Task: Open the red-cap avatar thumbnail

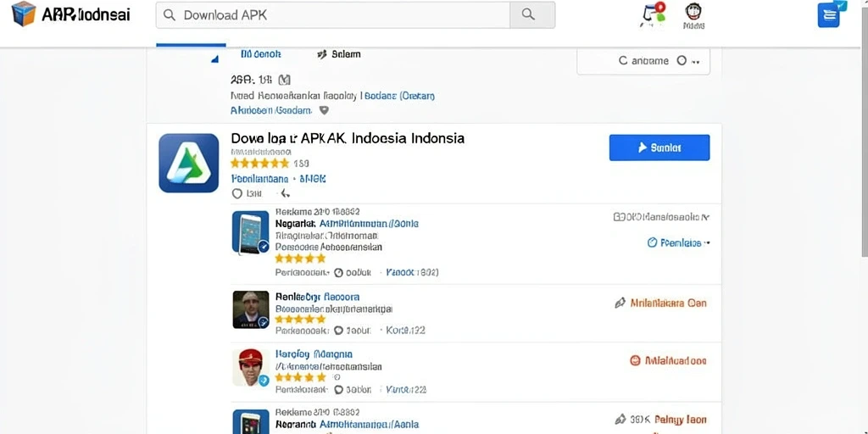Action: (x=251, y=367)
